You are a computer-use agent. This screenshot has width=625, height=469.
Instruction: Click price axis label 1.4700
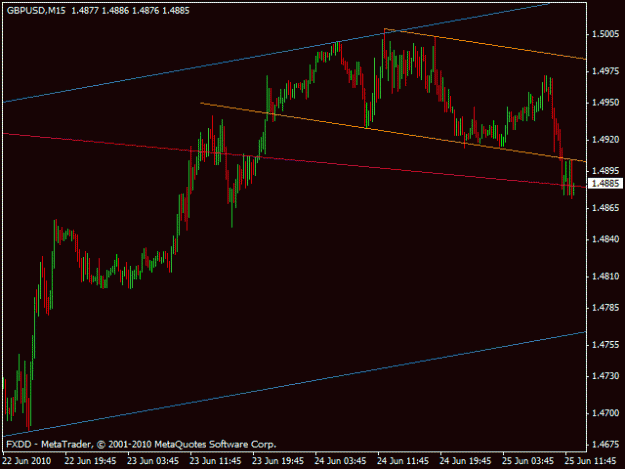(x=605, y=413)
